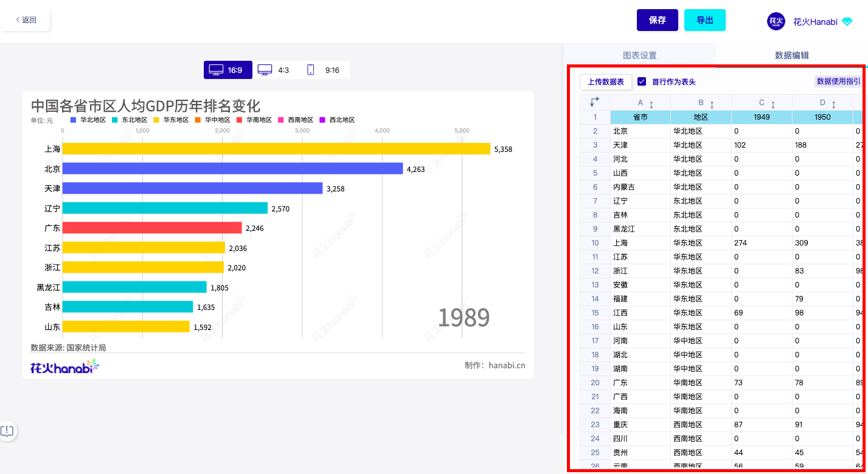Image resolution: width=868 pixels, height=474 pixels.
Task: Select the 1949 header cell
Action: point(762,117)
